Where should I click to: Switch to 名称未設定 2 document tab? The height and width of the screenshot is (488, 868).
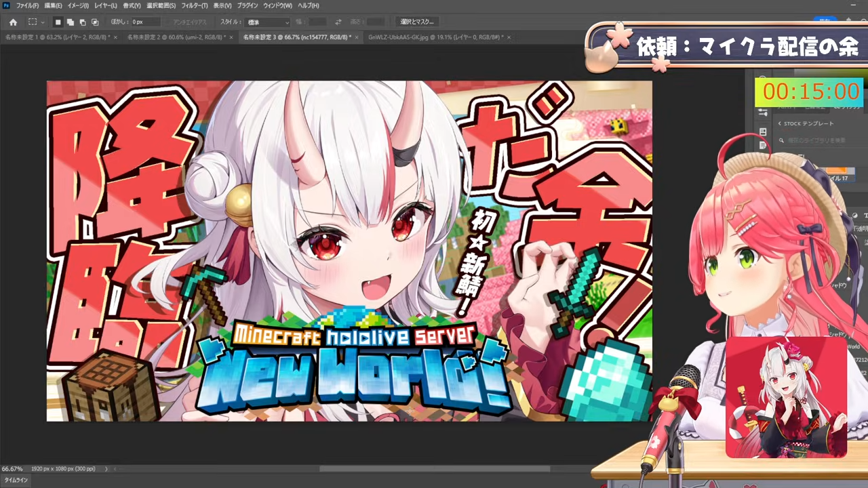point(176,37)
